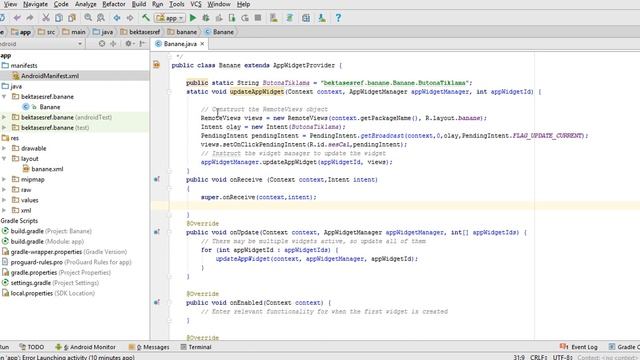The width and height of the screenshot is (640, 360).
Task: Click the Paste icon in toolbar
Action: click(72, 18)
